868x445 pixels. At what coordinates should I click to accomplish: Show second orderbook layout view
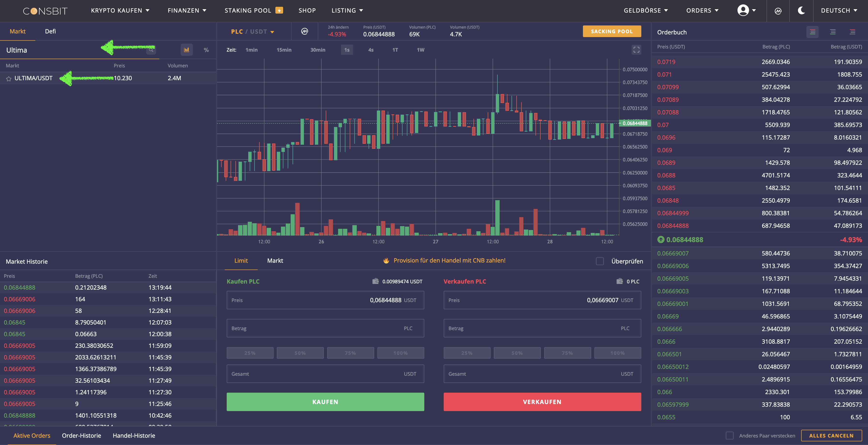click(833, 32)
